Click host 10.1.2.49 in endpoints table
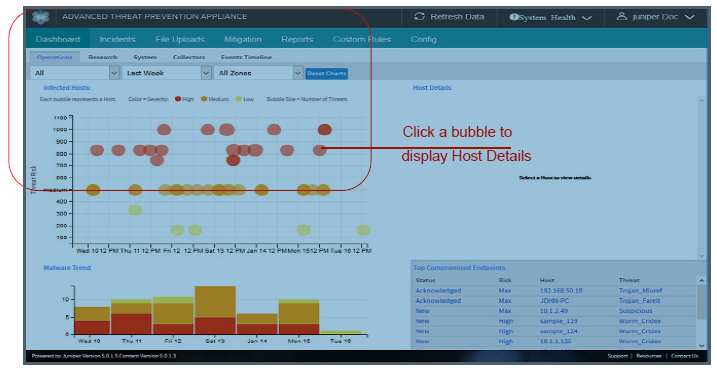This screenshot has width=717, height=370. (554, 311)
